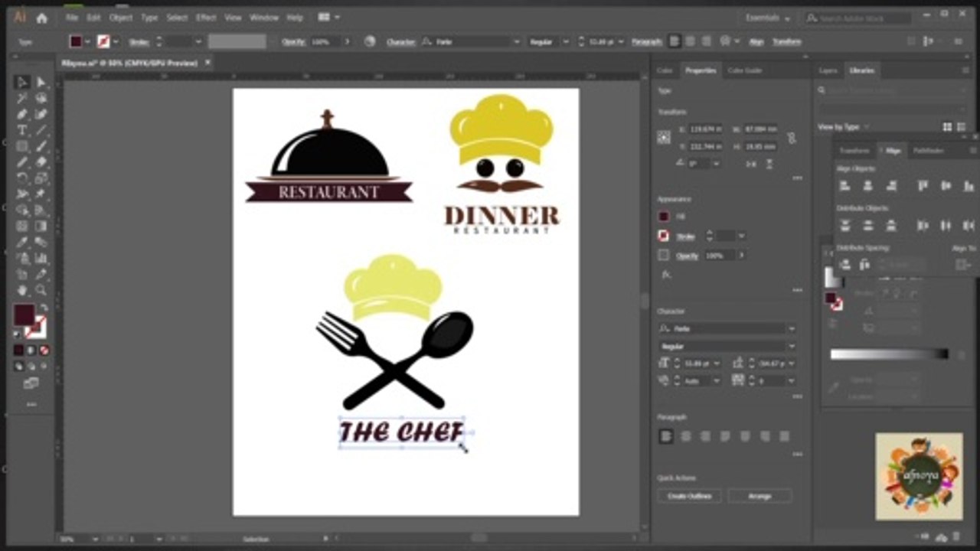
Task: Select the Shape Builder tool
Action: pyautogui.click(x=22, y=210)
